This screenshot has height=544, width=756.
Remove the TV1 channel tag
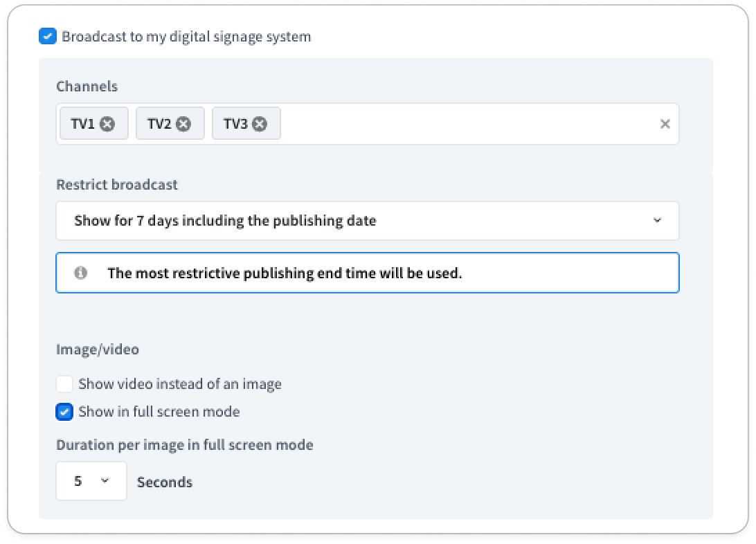(x=107, y=124)
